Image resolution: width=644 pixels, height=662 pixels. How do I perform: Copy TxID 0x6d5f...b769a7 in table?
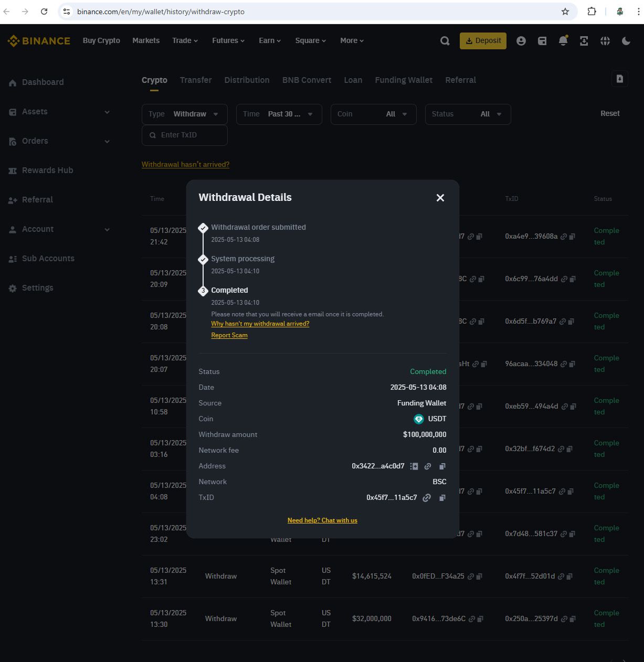coord(571,322)
